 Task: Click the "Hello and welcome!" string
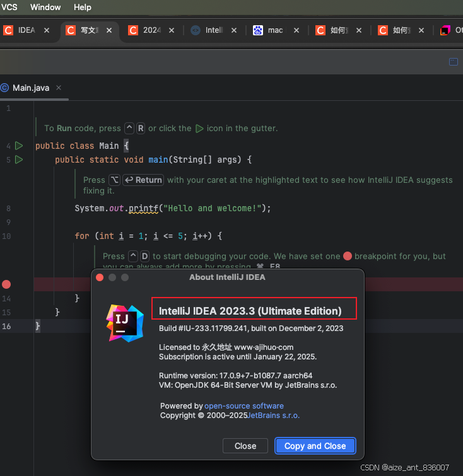coord(212,208)
